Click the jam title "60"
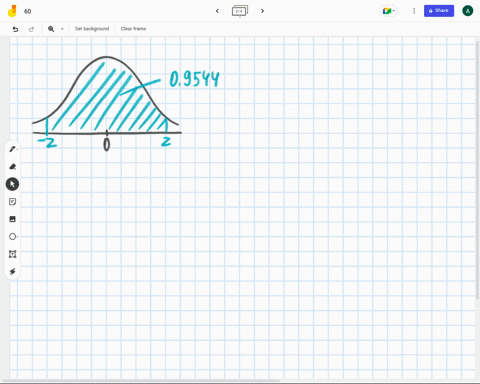 [x=28, y=11]
